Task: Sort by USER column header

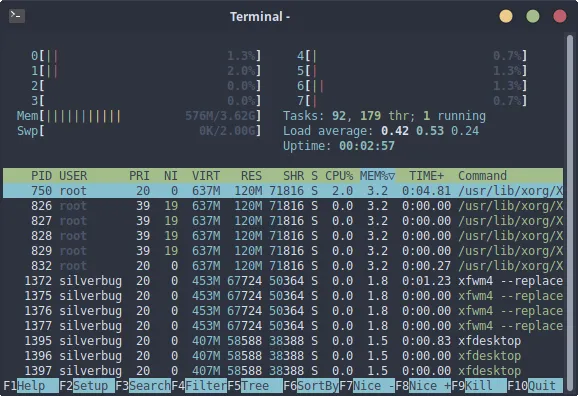Action: (x=73, y=176)
